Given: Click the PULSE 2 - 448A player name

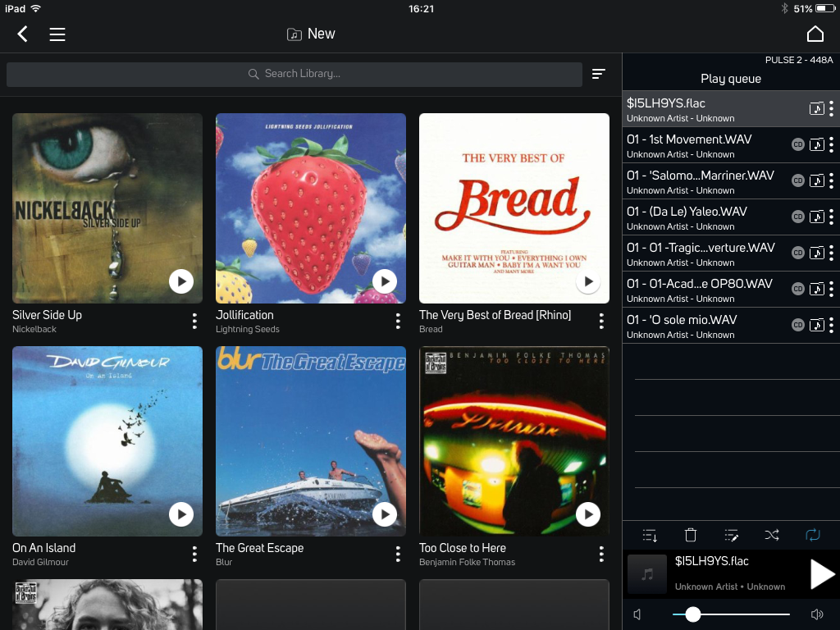Looking at the screenshot, I should tap(799, 60).
